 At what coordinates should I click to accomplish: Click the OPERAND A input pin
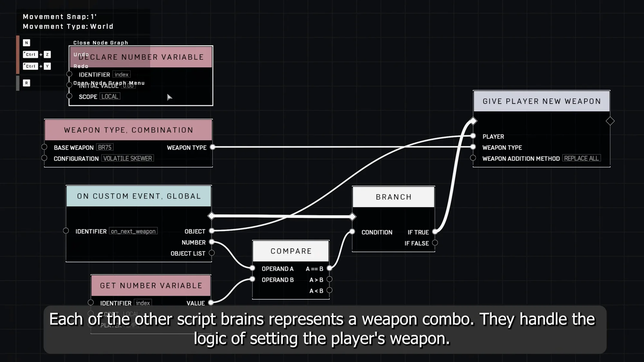click(x=253, y=268)
